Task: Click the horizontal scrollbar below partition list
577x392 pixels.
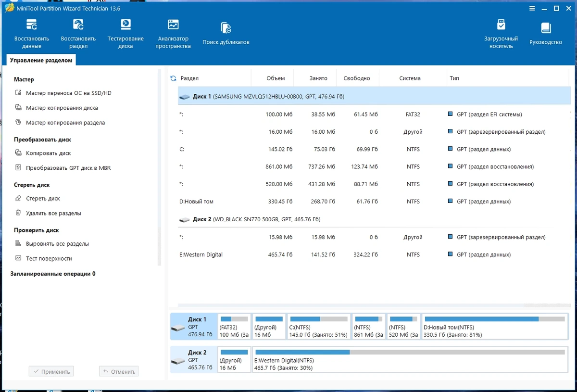Action: pyautogui.click(x=374, y=305)
